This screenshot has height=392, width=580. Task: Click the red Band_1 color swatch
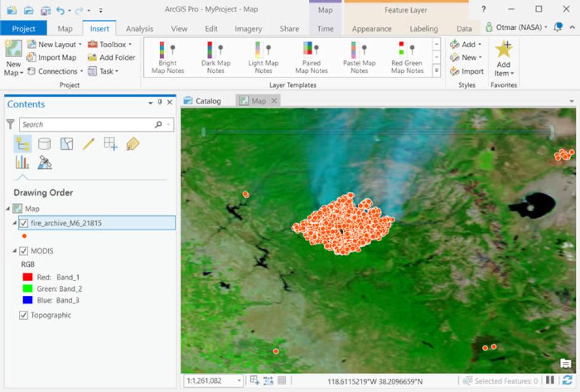pyautogui.click(x=27, y=277)
